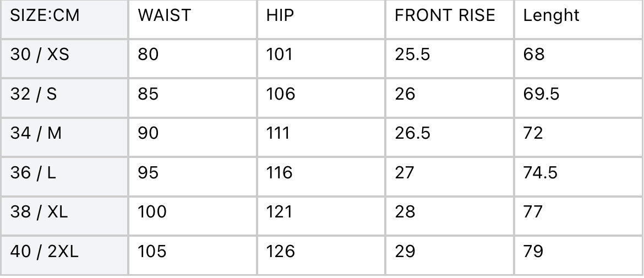Select the length value 69.5 cell
This screenshot has height=278, width=644.
[x=541, y=94]
